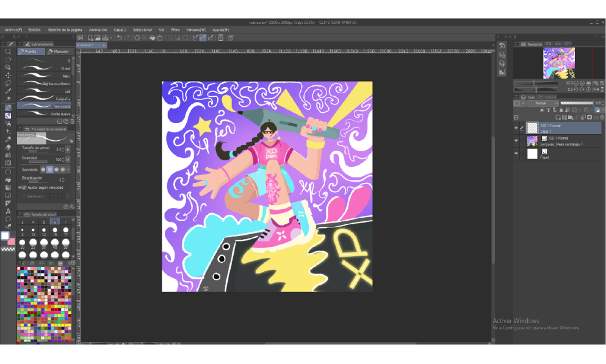This screenshot has width=606, height=364.
Task: Open the Edición menu
Action: (34, 30)
